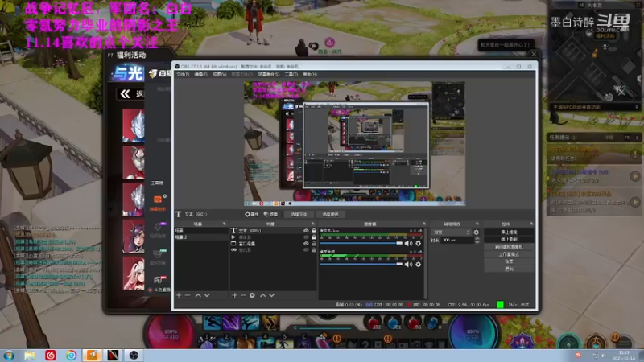Undock sources panel via header icon
This screenshot has height=362, width=644.
point(313,224)
